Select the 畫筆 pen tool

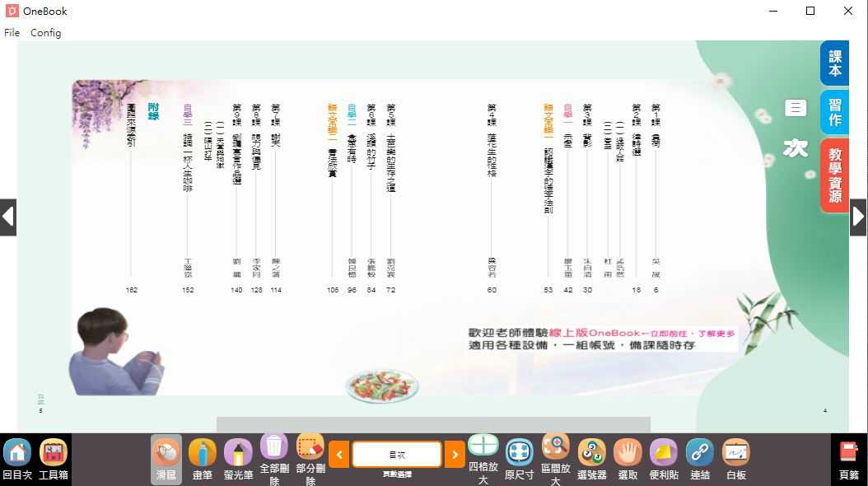(202, 460)
